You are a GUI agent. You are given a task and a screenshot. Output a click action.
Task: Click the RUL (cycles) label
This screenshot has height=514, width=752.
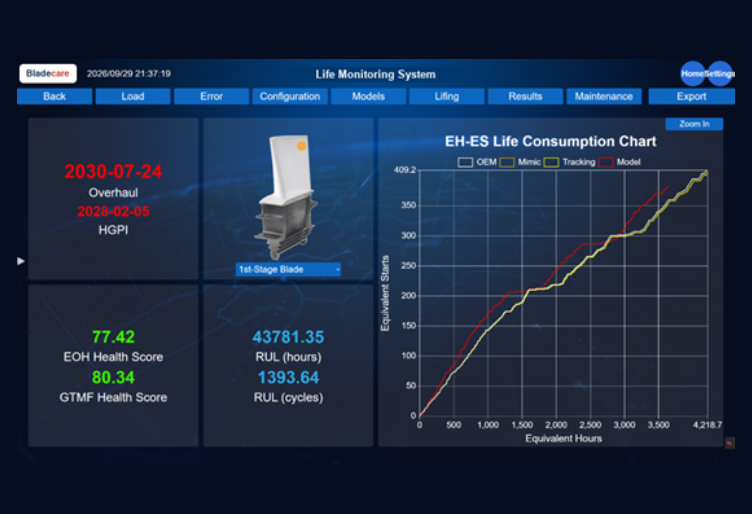coord(288,397)
